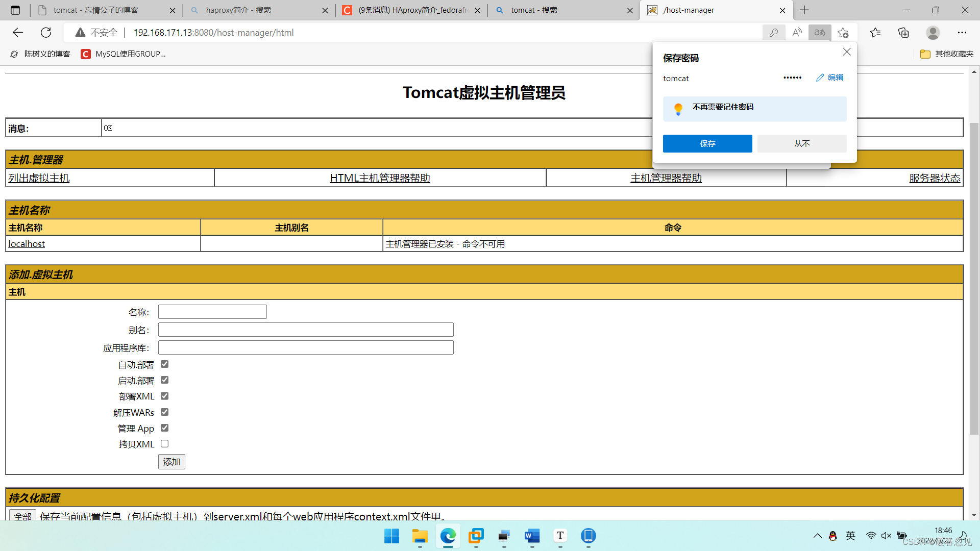
Task: Open the Favorites list icon
Action: (875, 33)
